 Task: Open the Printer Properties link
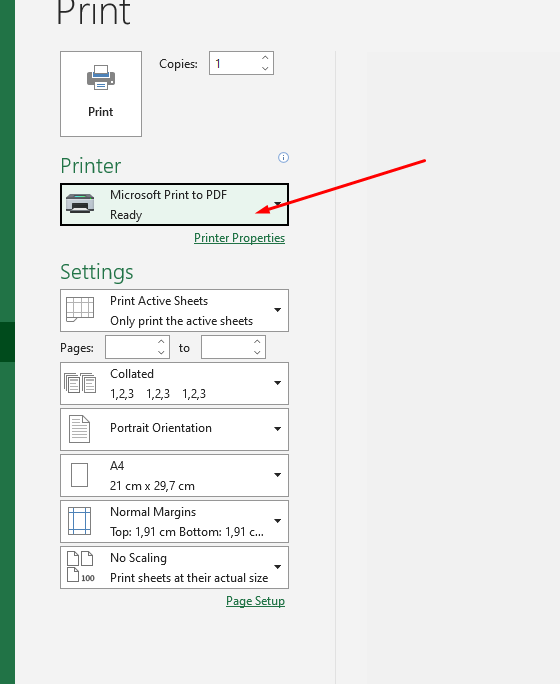click(239, 238)
